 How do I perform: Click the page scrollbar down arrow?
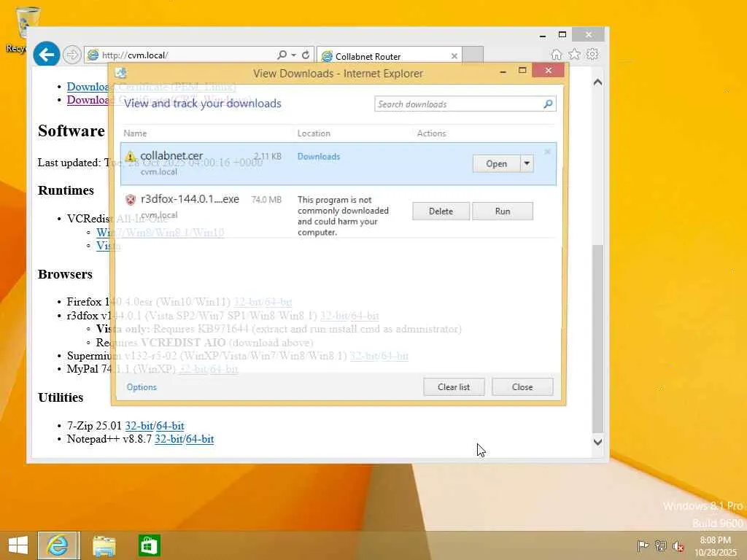[597, 441]
